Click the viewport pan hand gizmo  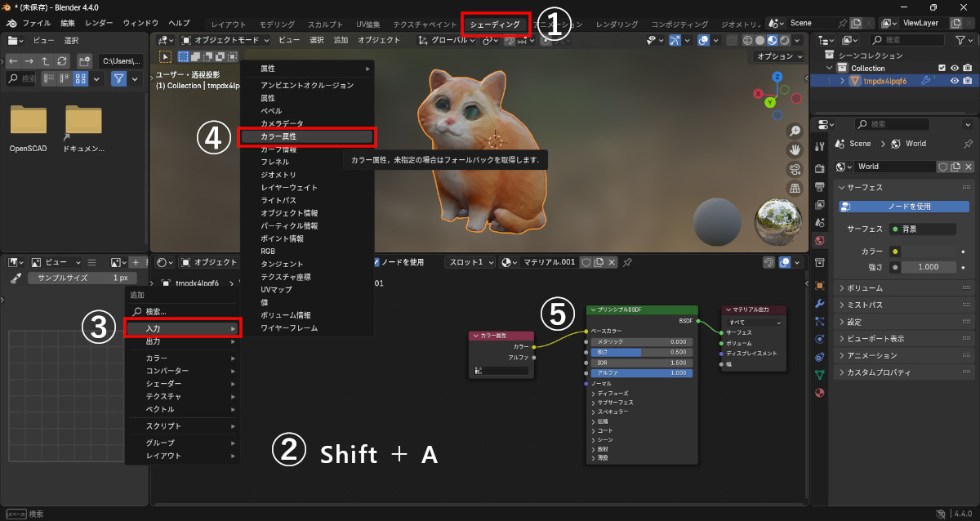point(795,150)
